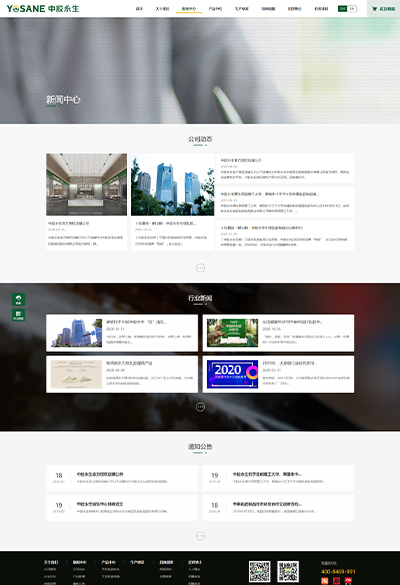Select the white EN half of language toggle
Viewport: 400px width, 585px height.
pyautogui.click(x=351, y=9)
